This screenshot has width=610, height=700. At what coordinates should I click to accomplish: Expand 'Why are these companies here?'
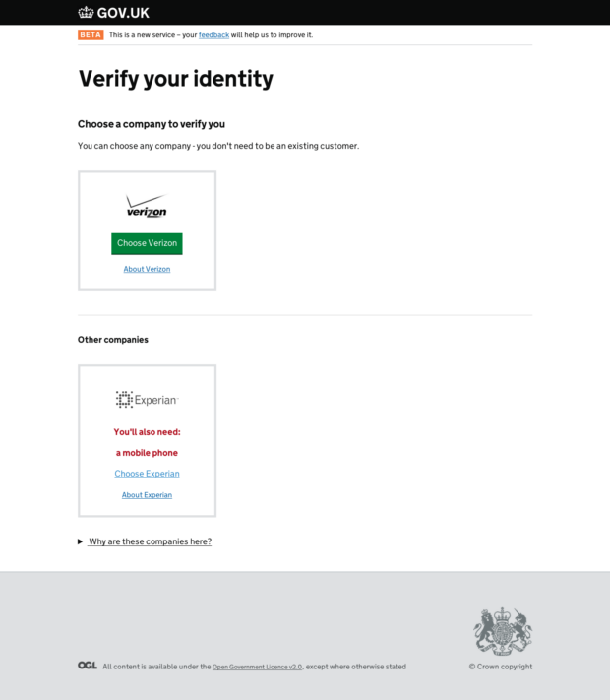[x=150, y=541]
